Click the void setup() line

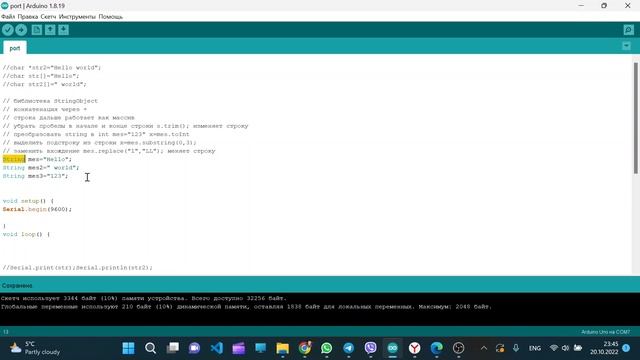[x=28, y=201]
